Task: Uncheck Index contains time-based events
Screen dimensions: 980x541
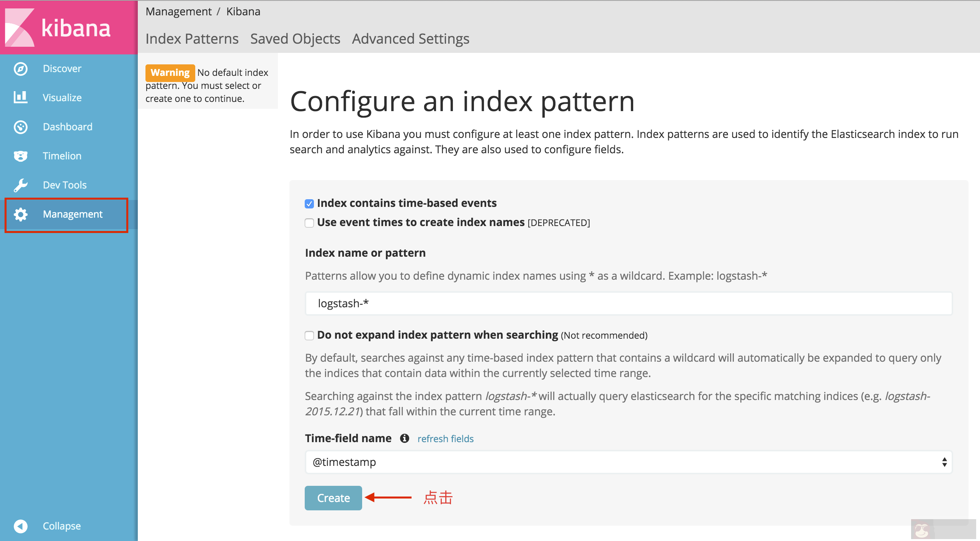Action: tap(309, 204)
